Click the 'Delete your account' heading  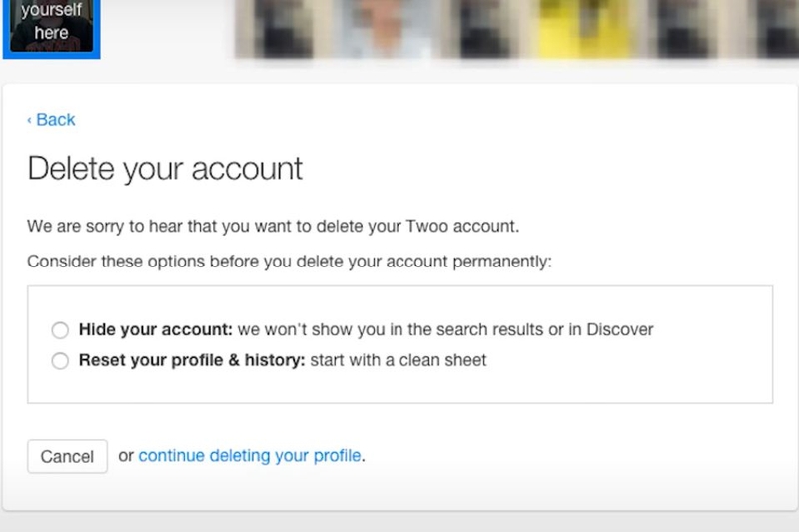pyautogui.click(x=165, y=168)
